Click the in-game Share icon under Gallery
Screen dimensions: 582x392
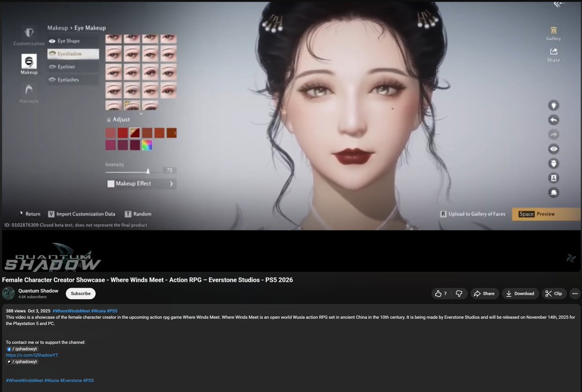point(553,51)
